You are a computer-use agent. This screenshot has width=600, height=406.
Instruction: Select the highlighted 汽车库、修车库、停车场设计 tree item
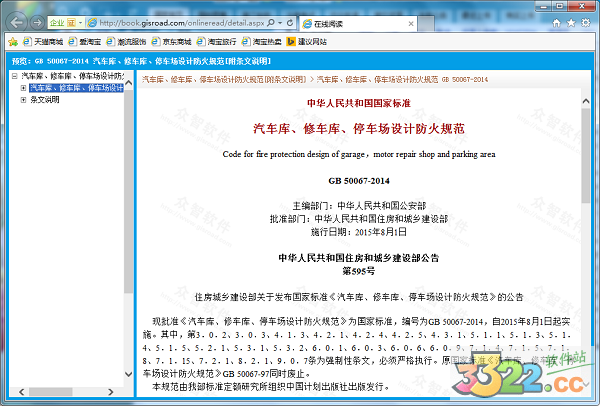tap(77, 88)
